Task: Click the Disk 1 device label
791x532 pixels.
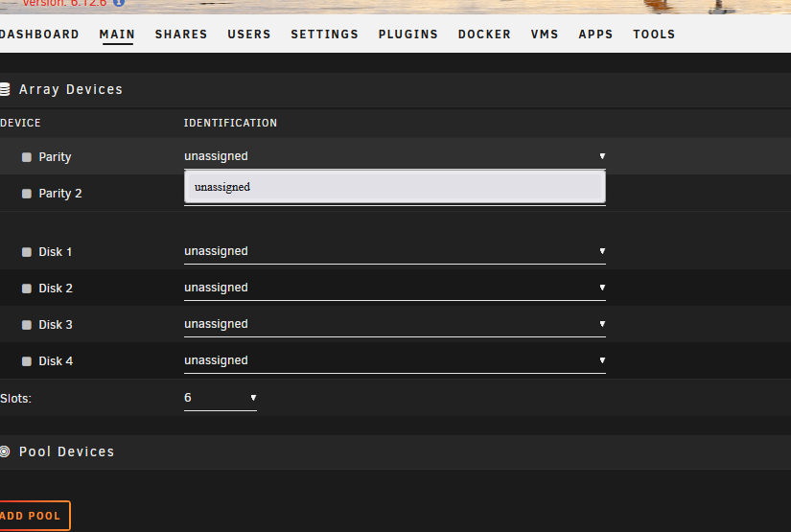Action: [56, 252]
